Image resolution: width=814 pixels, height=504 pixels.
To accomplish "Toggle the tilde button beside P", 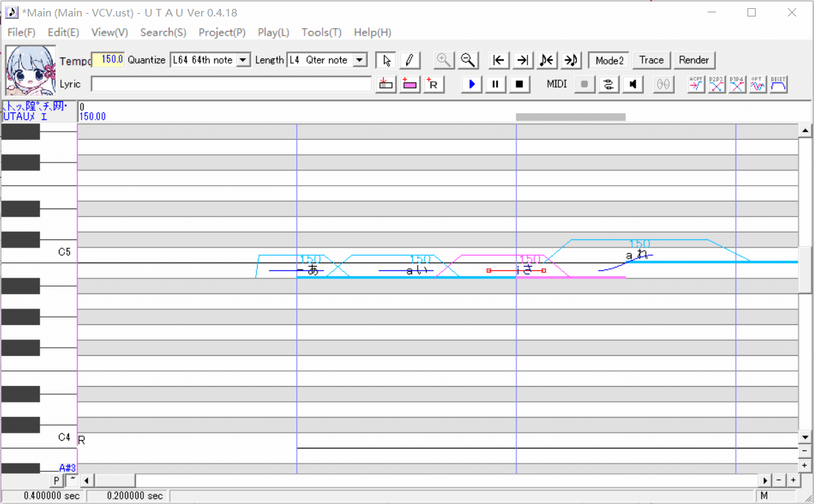I will point(72,480).
